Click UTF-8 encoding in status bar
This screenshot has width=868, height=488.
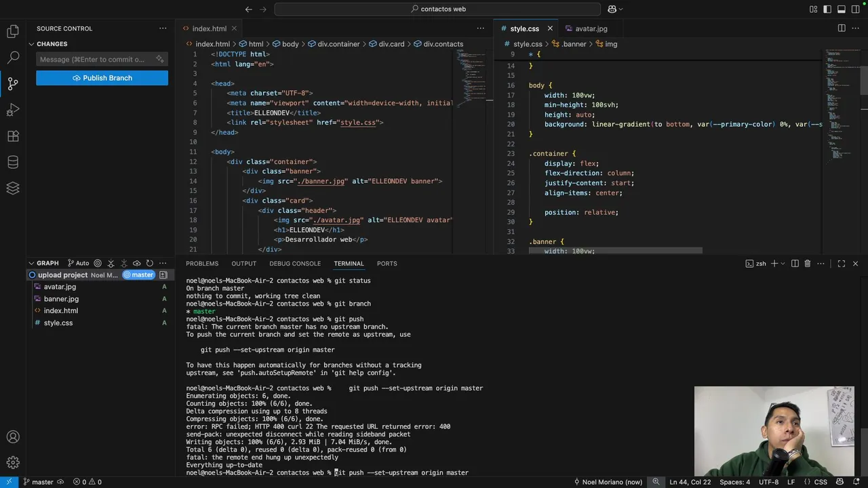click(768, 482)
